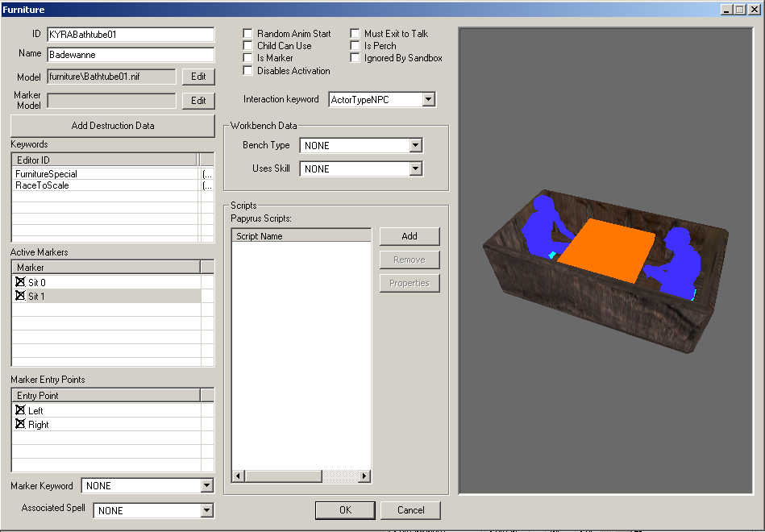Enable Child Can Use option
The height and width of the screenshot is (532, 765).
247,46
